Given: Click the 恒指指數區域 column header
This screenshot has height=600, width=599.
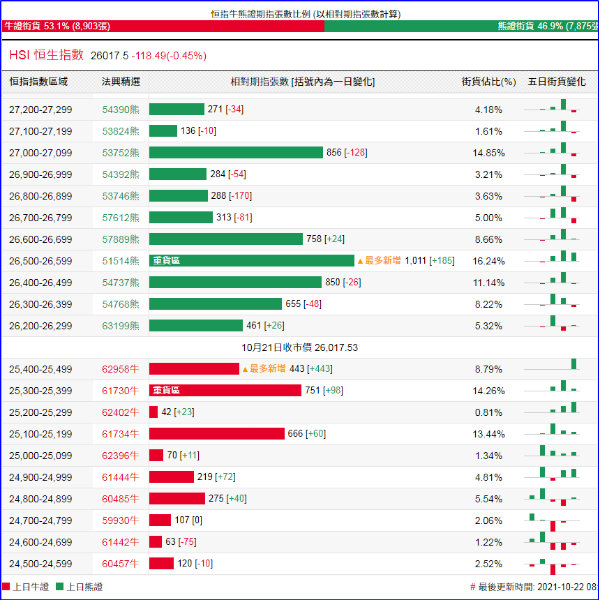Looking at the screenshot, I should pos(39,82).
